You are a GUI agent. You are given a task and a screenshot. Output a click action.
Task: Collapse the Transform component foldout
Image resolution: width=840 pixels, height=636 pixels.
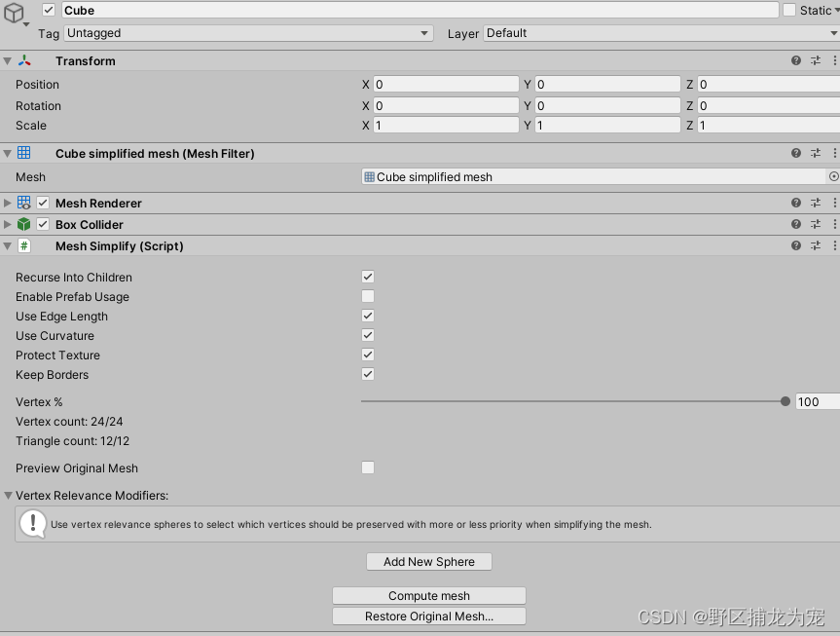pyautogui.click(x=8, y=60)
